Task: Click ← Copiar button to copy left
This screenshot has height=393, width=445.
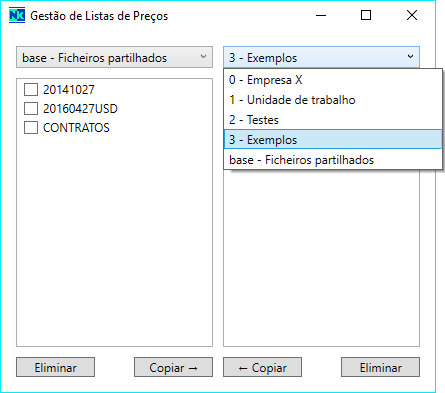Action: coord(262,367)
